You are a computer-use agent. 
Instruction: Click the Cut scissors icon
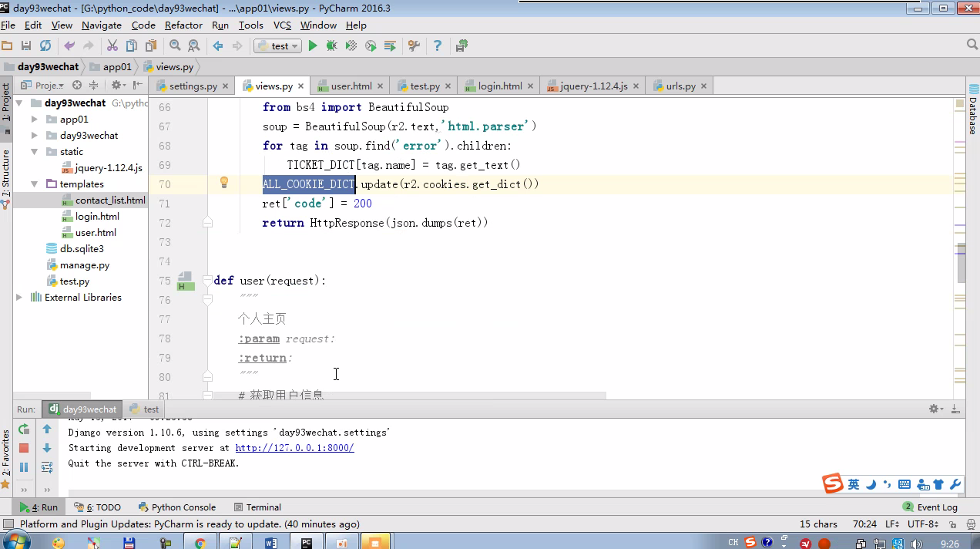point(112,46)
